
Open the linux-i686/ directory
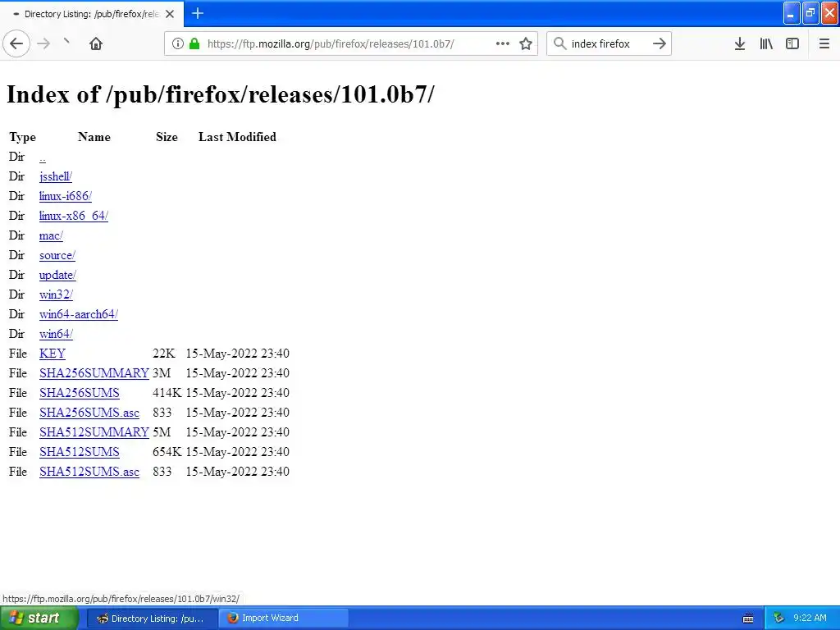66,196
